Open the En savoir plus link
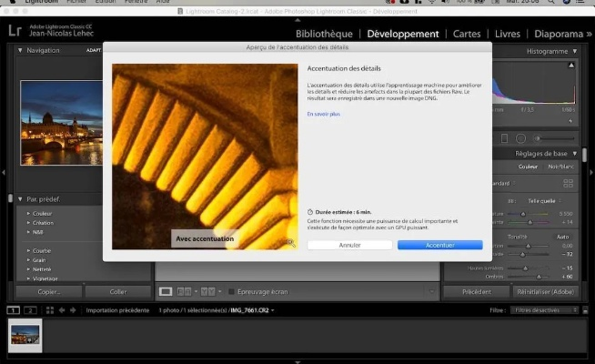 click(x=323, y=114)
